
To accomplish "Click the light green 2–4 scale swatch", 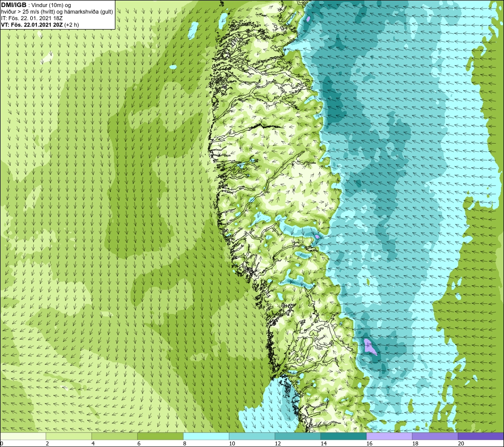I will coord(69,436).
